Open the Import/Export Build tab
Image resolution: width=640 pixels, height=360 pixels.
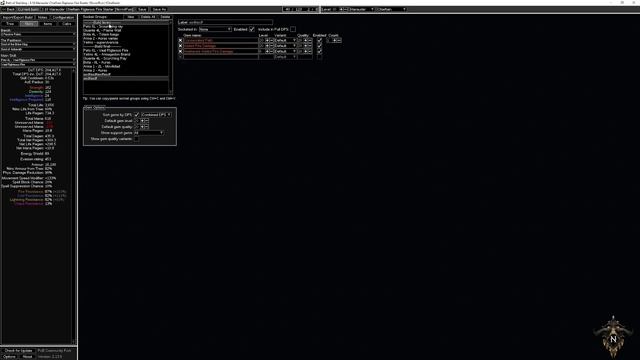coord(18,18)
